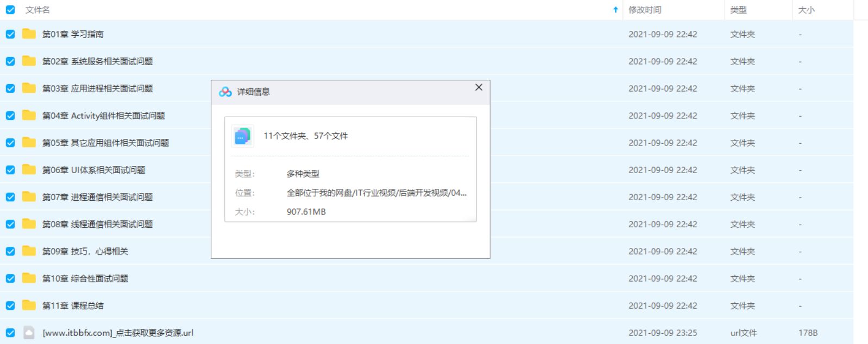The image size is (868, 344).
Task: Click the 详细信息 dialog title
Action: point(253,92)
